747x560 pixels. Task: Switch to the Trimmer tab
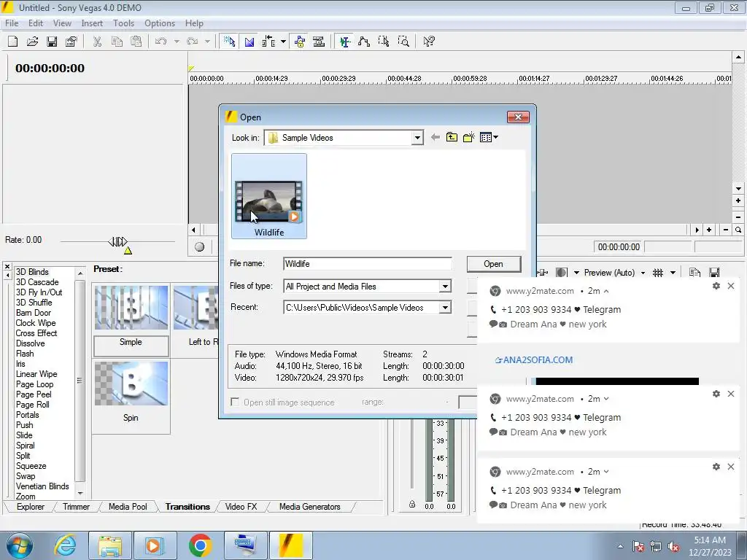coord(76,507)
